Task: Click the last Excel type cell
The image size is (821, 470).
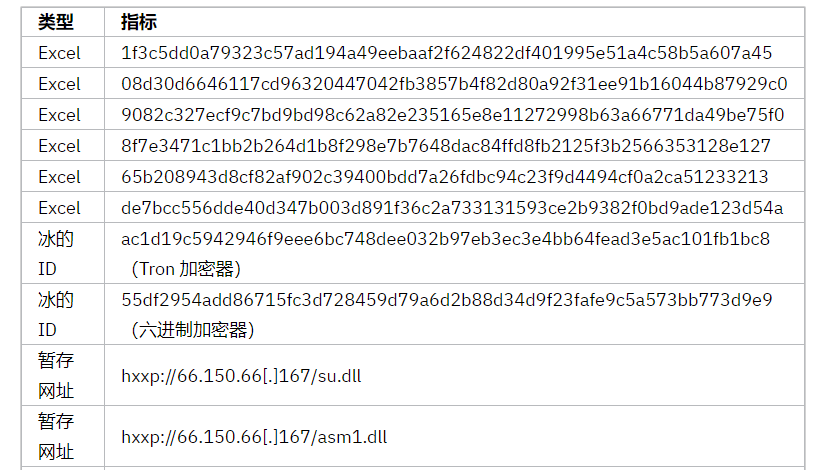Action: [x=59, y=208]
